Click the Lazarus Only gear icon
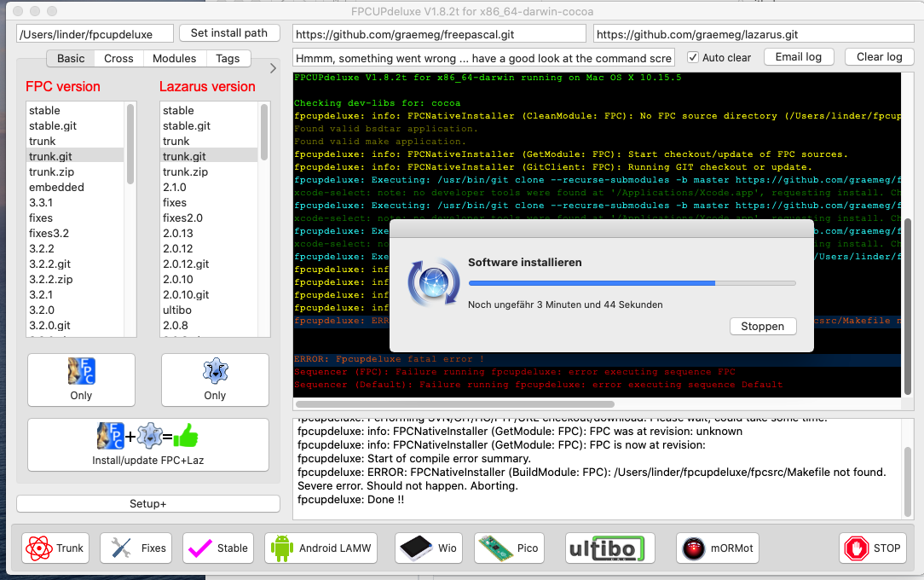Image resolution: width=924 pixels, height=580 pixels. 215,371
